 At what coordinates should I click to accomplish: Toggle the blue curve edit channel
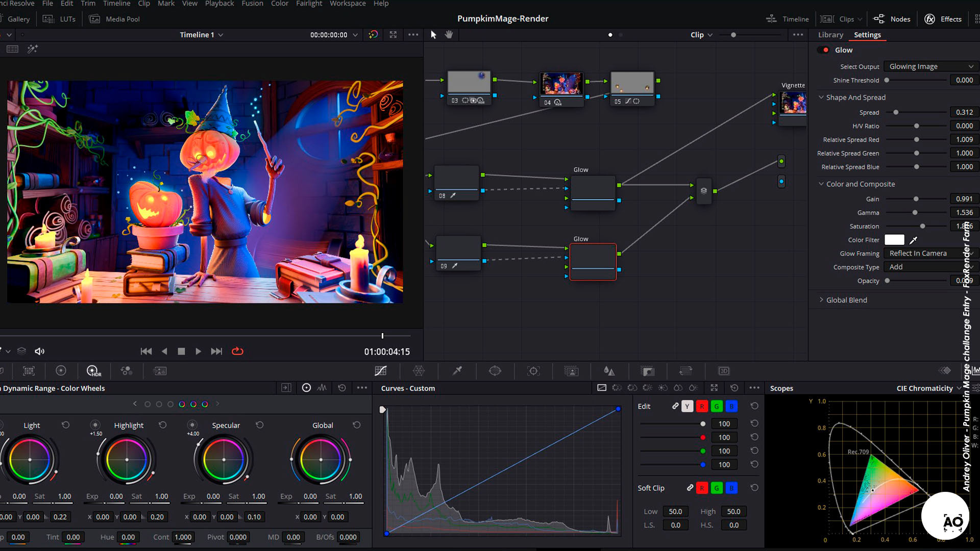click(x=731, y=406)
